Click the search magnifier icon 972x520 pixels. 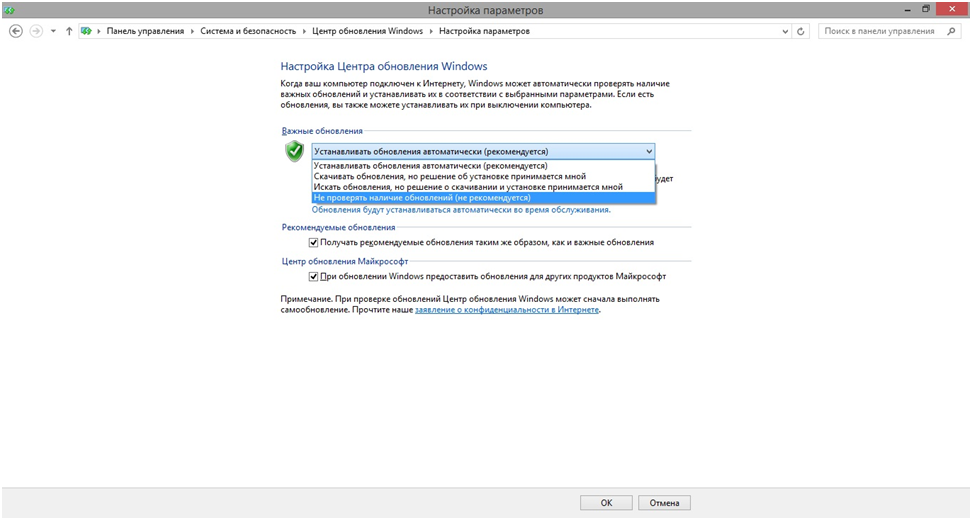pos(952,31)
